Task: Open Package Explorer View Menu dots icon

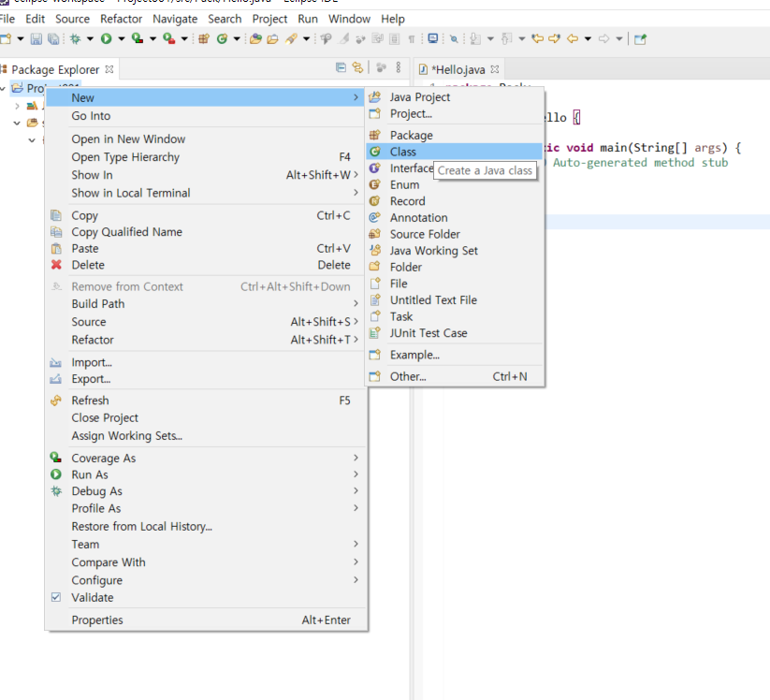Action: [x=399, y=67]
